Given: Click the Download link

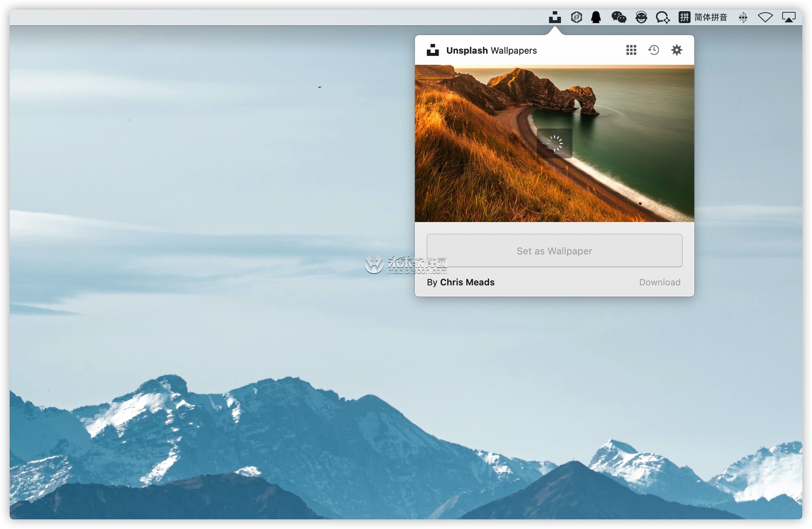Looking at the screenshot, I should [660, 282].
